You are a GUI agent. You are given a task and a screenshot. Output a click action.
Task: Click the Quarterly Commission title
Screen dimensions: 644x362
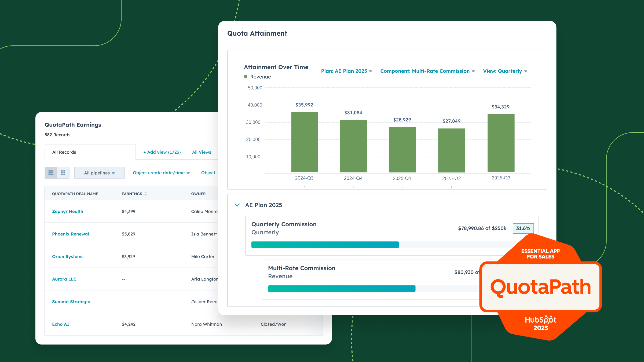(x=284, y=224)
